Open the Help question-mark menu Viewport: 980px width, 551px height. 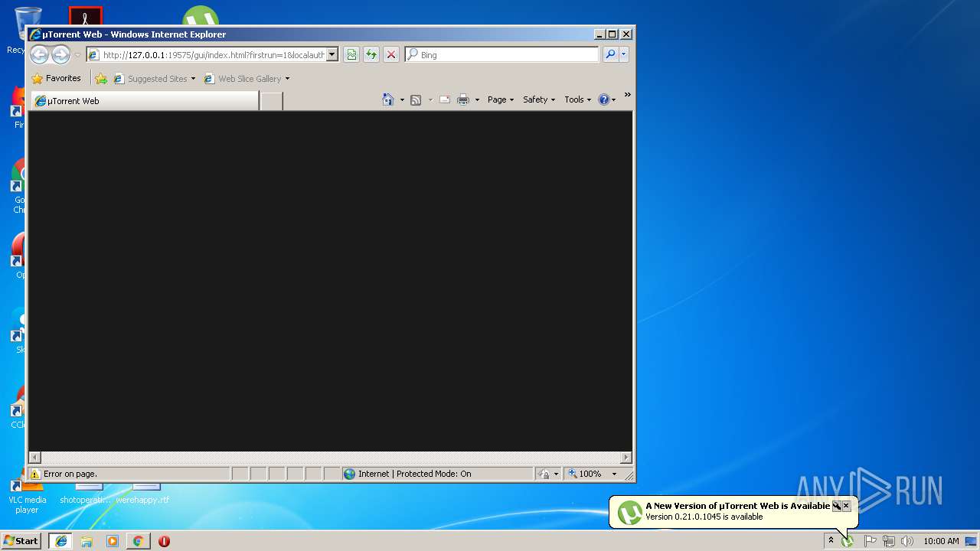pyautogui.click(x=606, y=99)
